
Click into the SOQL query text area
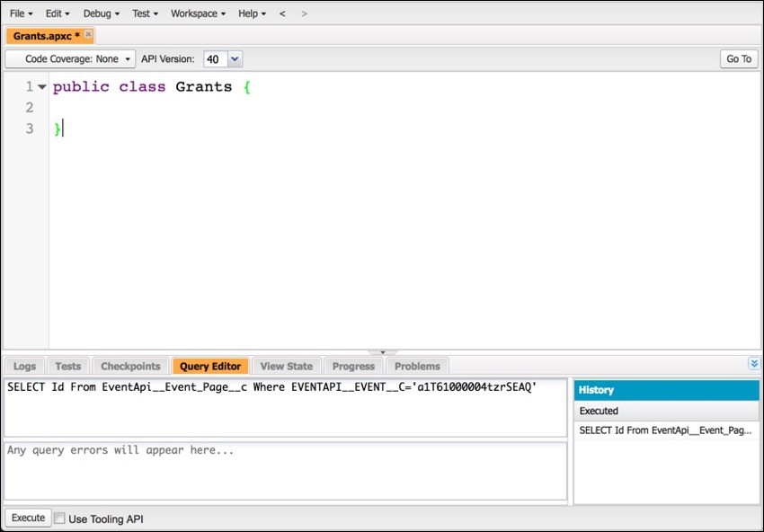coord(286,408)
